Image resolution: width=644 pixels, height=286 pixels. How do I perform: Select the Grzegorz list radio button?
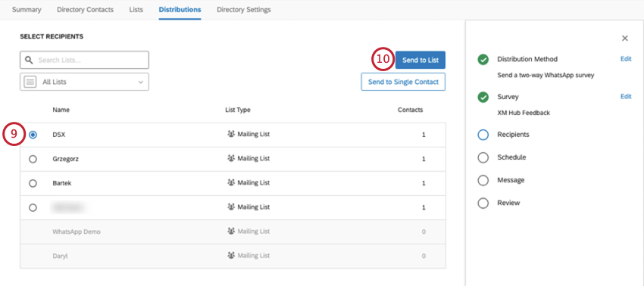coord(33,159)
